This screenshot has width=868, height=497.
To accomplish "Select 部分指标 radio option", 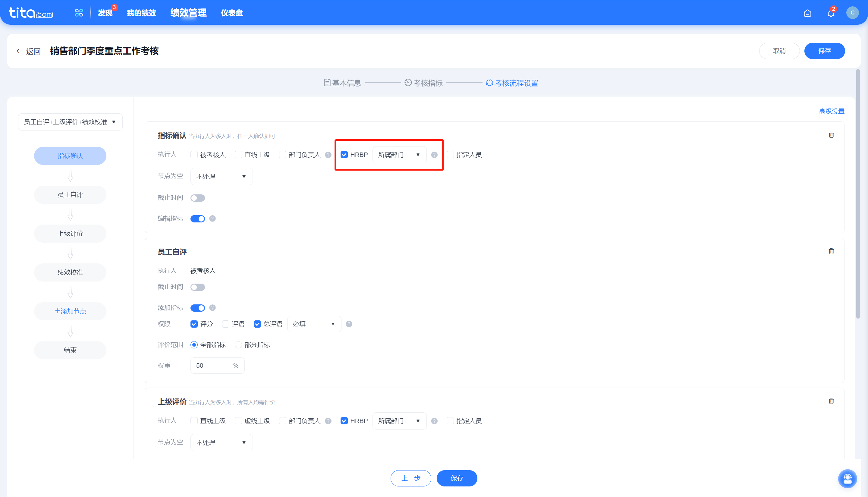I will pyautogui.click(x=238, y=345).
